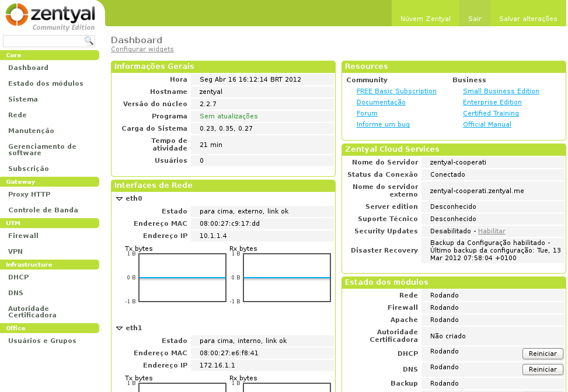The height and width of the screenshot is (392, 568).
Task: Click zentyal-cooperati.zentyal.me value
Action: pos(477,191)
